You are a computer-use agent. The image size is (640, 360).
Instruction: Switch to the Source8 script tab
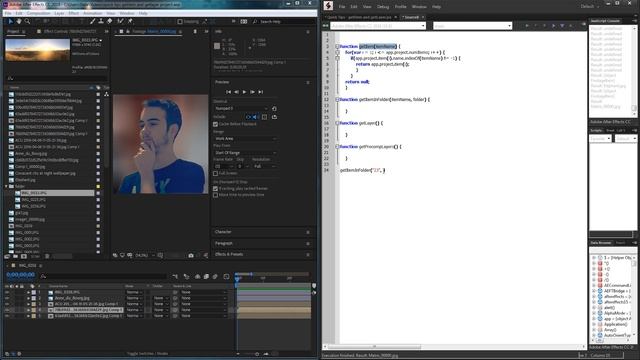410,17
